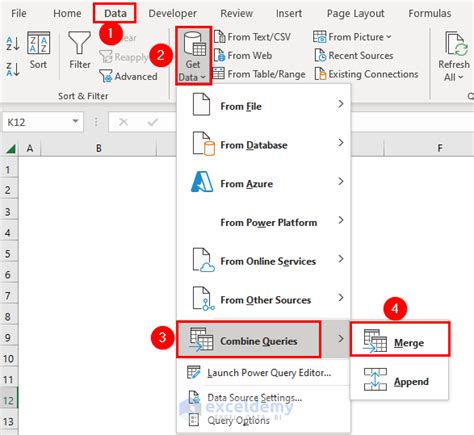
Task: Open Combine Queries submenu
Action: [264, 340]
